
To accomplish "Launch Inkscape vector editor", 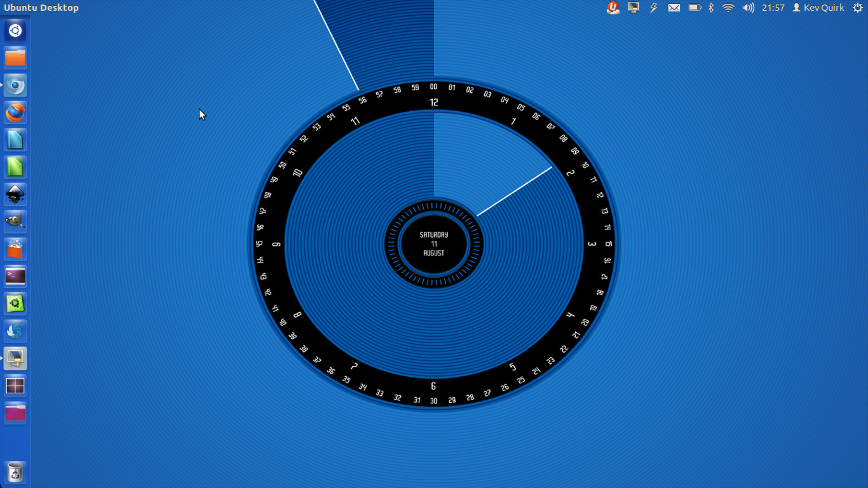I will [x=15, y=194].
